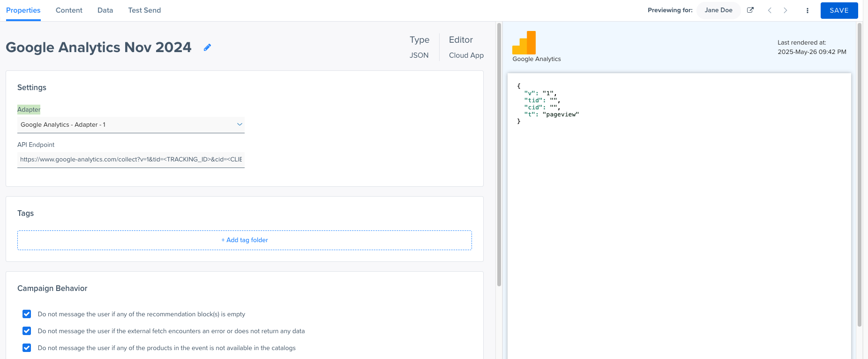This screenshot has width=868, height=359.
Task: Open the preview in a new window
Action: click(750, 10)
